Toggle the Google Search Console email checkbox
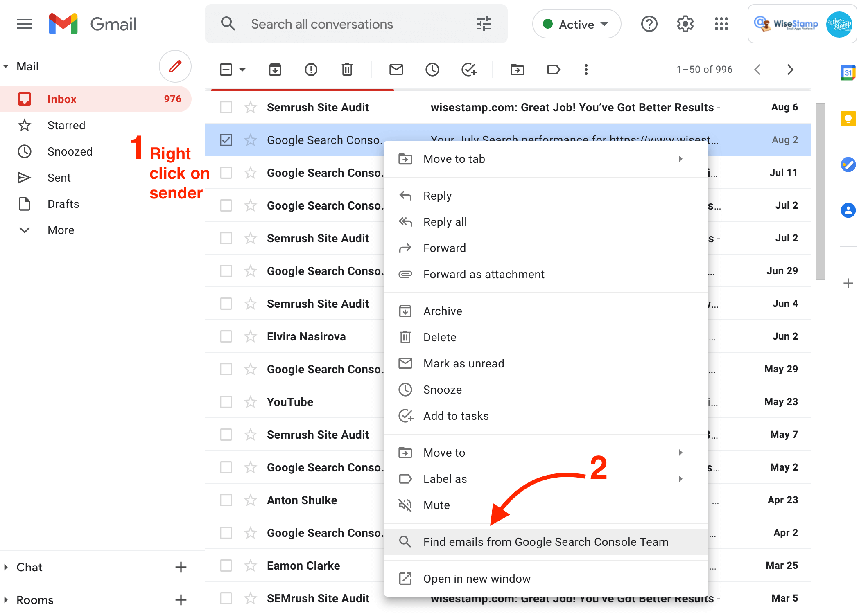Image resolution: width=868 pixels, height=613 pixels. (x=226, y=139)
